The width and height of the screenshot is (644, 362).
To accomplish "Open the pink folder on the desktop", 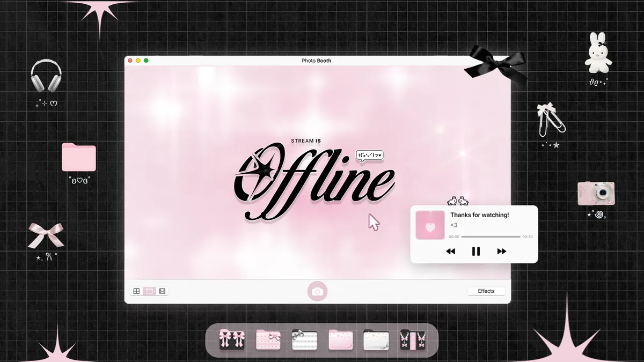I will [79, 157].
